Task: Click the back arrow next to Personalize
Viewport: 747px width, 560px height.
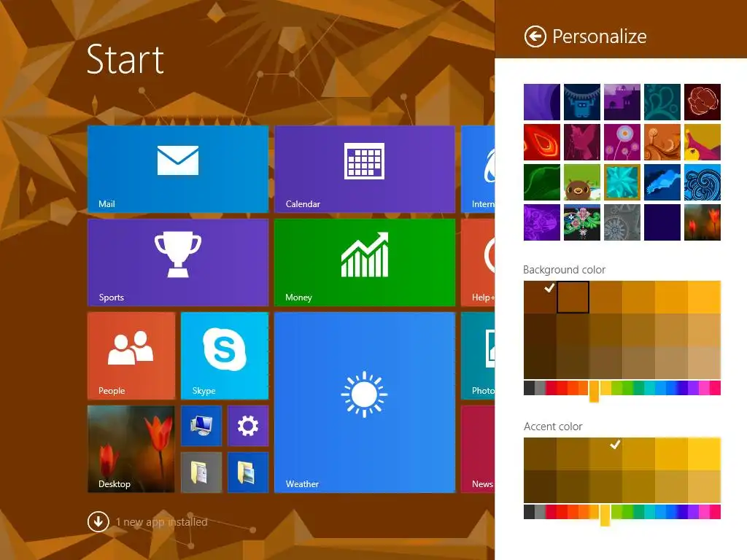Action: pyautogui.click(x=535, y=36)
